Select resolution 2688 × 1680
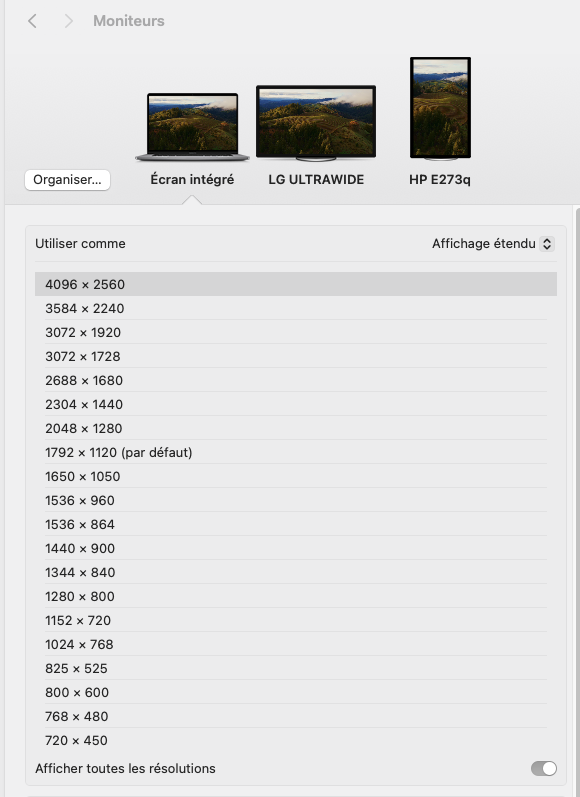The width and height of the screenshot is (580, 797). coord(296,380)
